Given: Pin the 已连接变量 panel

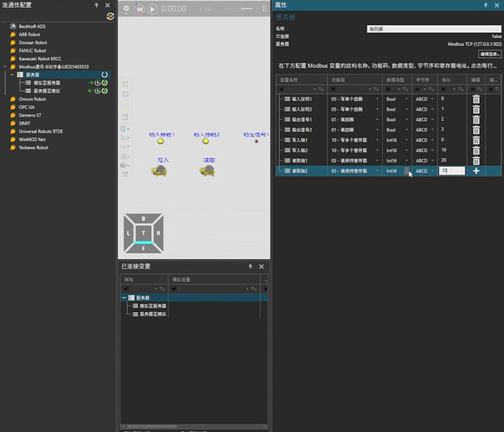Looking at the screenshot, I should point(251,266).
